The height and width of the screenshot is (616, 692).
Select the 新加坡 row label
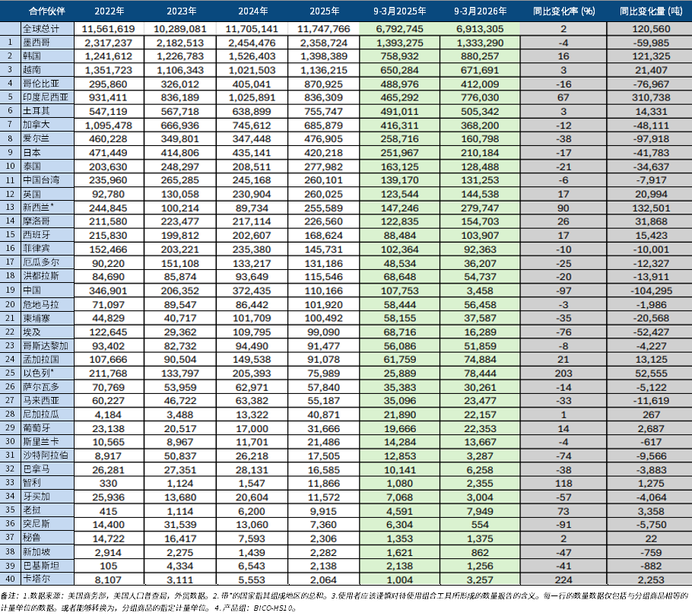(x=37, y=552)
